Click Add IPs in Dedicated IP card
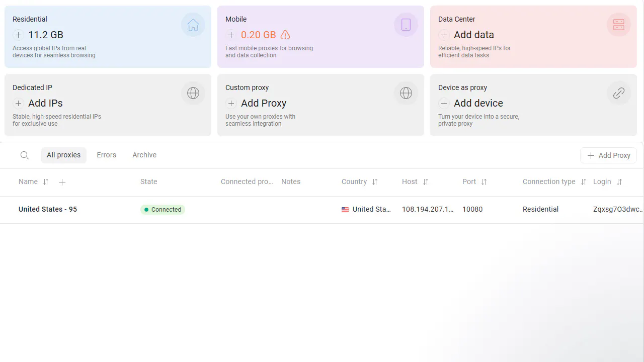Viewport: 644px width, 362px height. [x=45, y=103]
